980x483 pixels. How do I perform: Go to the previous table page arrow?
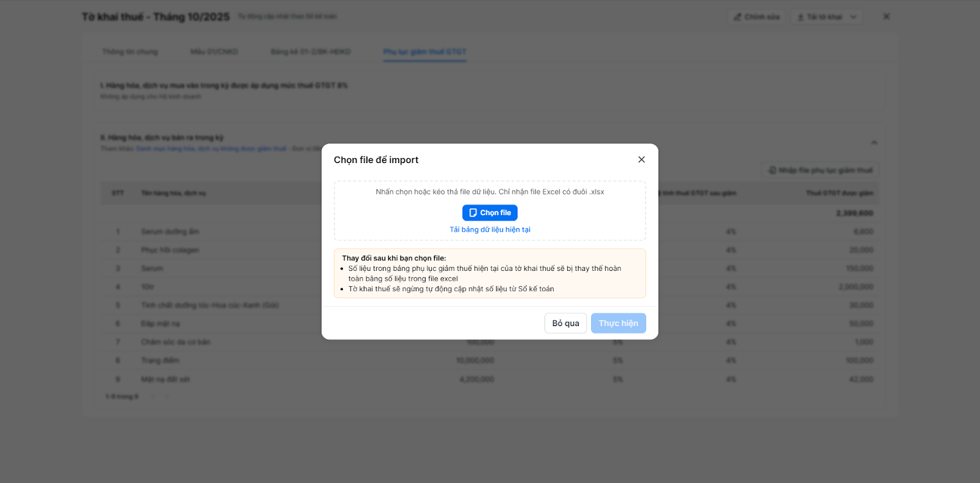[x=153, y=397]
